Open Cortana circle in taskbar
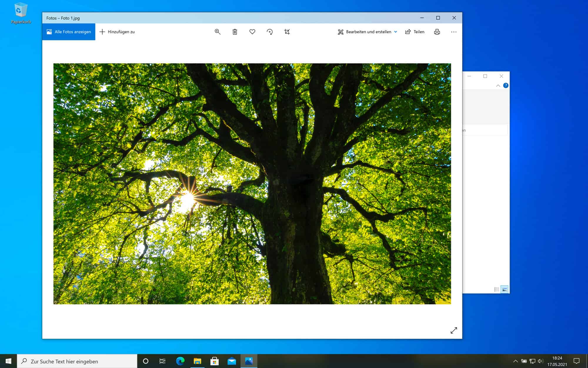This screenshot has height=368, width=588. [x=146, y=361]
